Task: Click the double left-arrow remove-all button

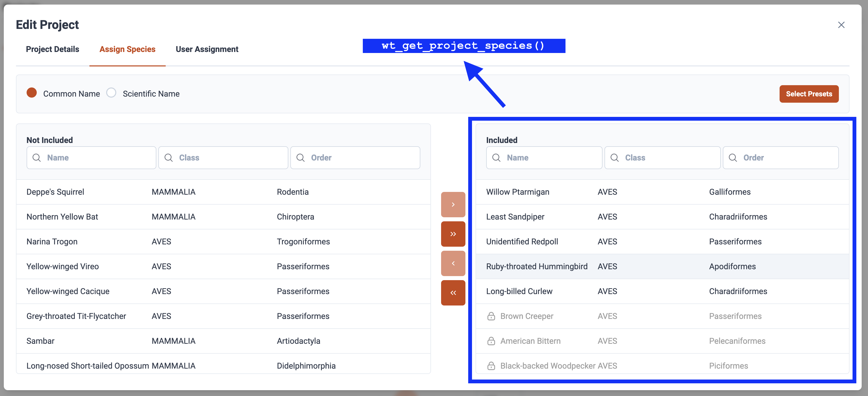Action: point(453,293)
